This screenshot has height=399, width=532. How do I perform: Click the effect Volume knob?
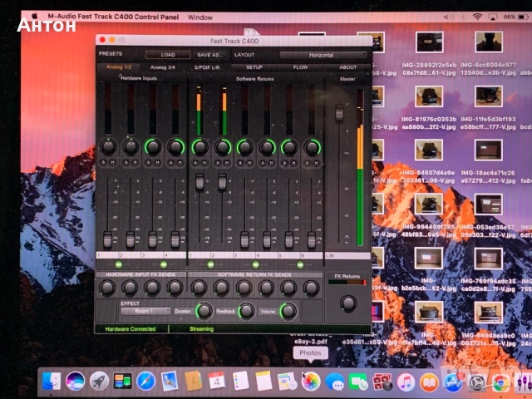point(288,311)
